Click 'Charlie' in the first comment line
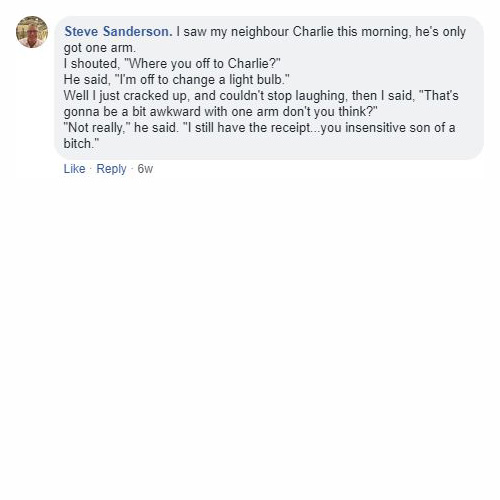Image resolution: width=500 pixels, height=500 pixels. [x=313, y=32]
